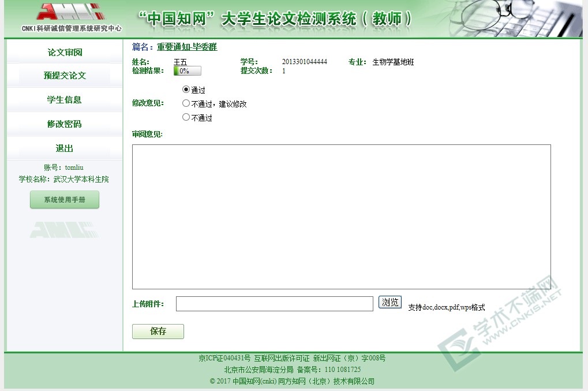
Task: Click school name 武汉大学本科生院
Action: (81, 180)
